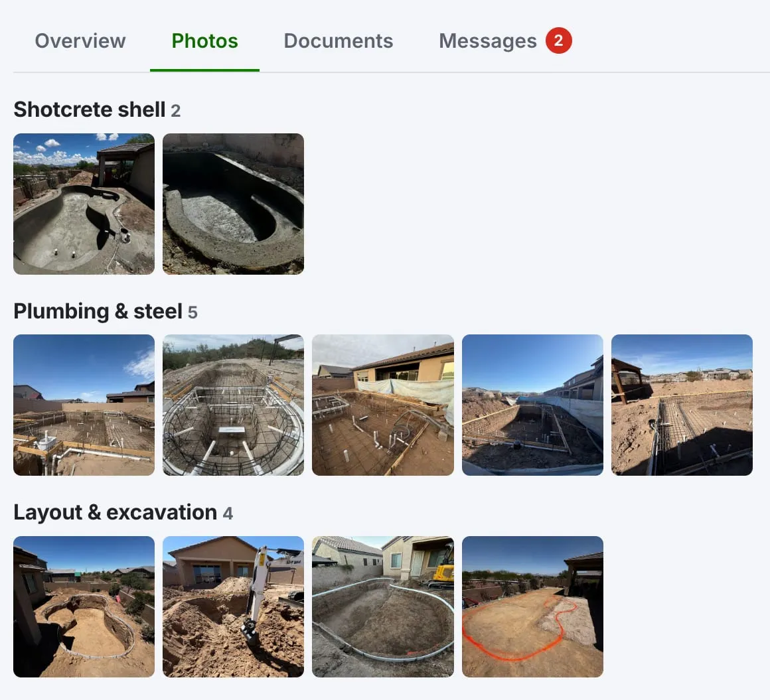Click the Plumbing & steel heading
Image resolution: width=770 pixels, height=700 pixels.
pyautogui.click(x=98, y=311)
